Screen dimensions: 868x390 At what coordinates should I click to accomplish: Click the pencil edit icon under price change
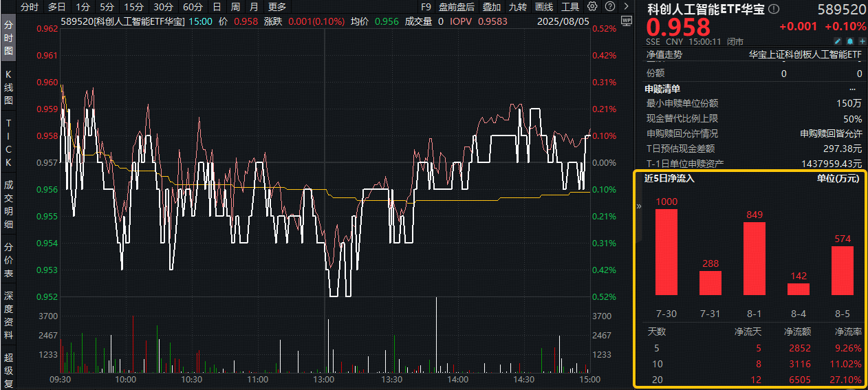[838, 42]
